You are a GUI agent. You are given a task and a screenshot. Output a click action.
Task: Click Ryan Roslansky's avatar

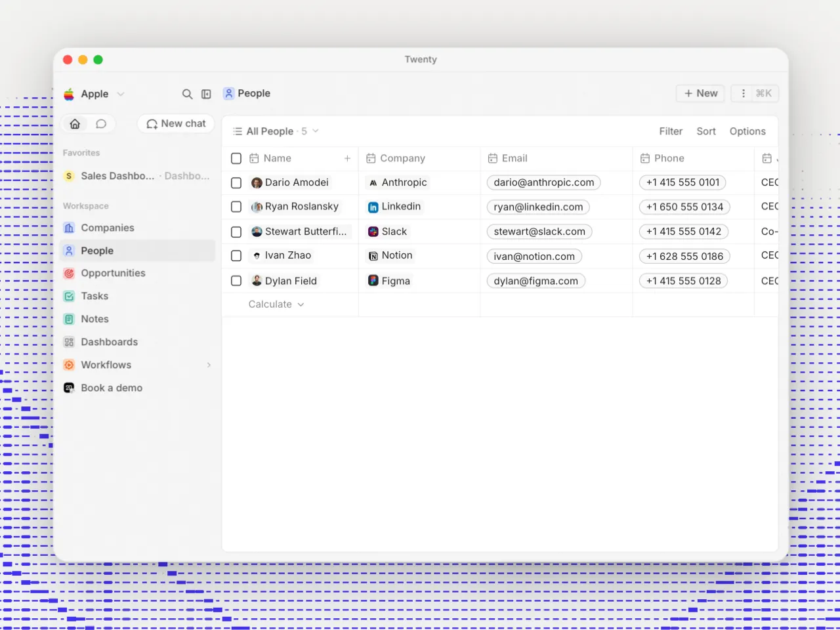(257, 207)
